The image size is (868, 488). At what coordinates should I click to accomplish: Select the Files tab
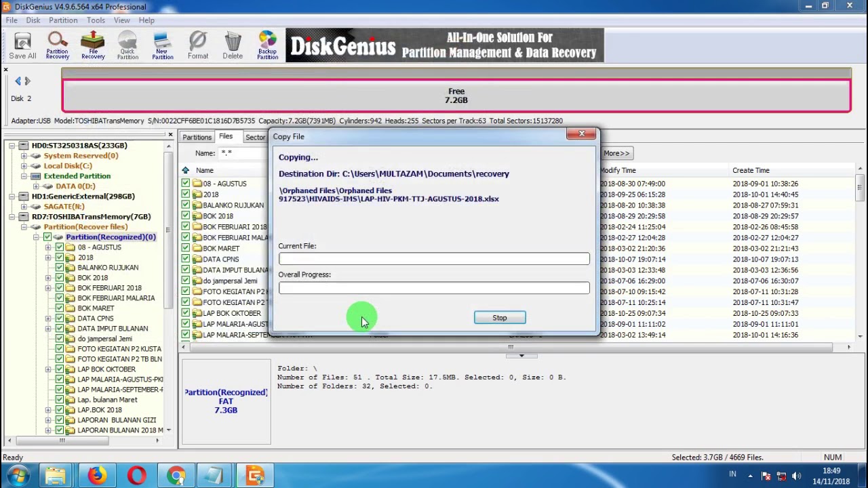226,136
